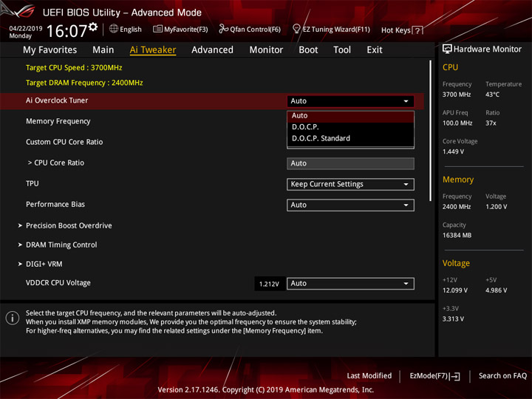Click the CPU Ratio 37x value
This screenshot has width=532, height=399.
(491, 123)
